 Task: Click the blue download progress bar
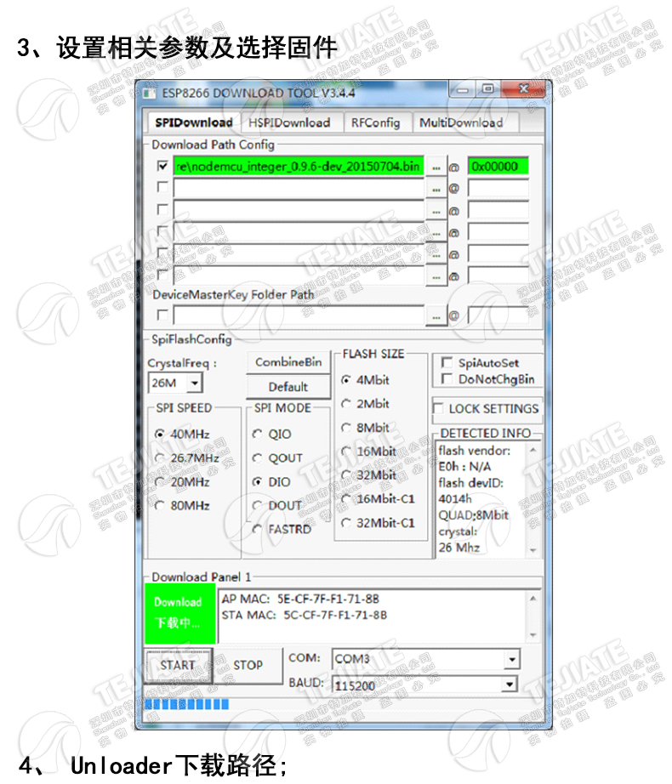tap(187, 705)
